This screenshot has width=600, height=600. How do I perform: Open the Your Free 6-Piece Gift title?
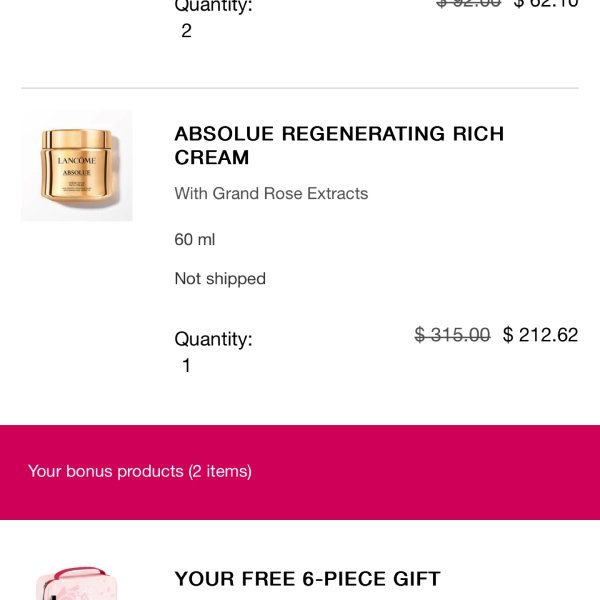pos(307,579)
